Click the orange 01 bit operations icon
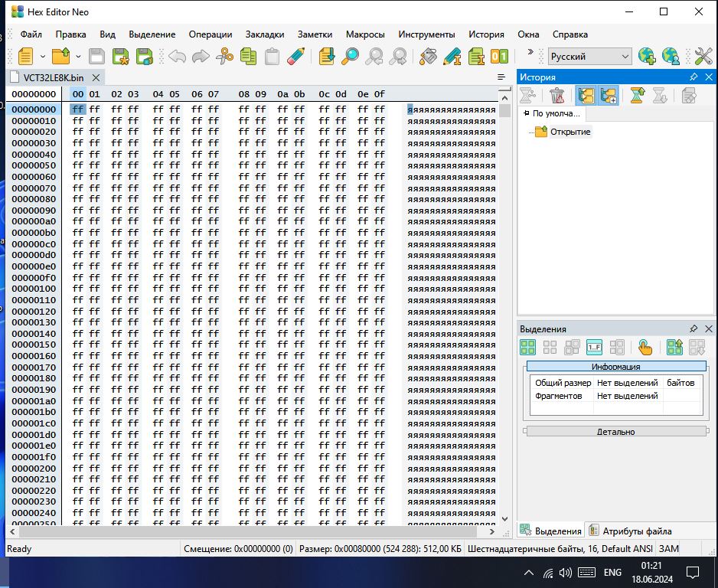This screenshot has width=718, height=588. point(499,57)
